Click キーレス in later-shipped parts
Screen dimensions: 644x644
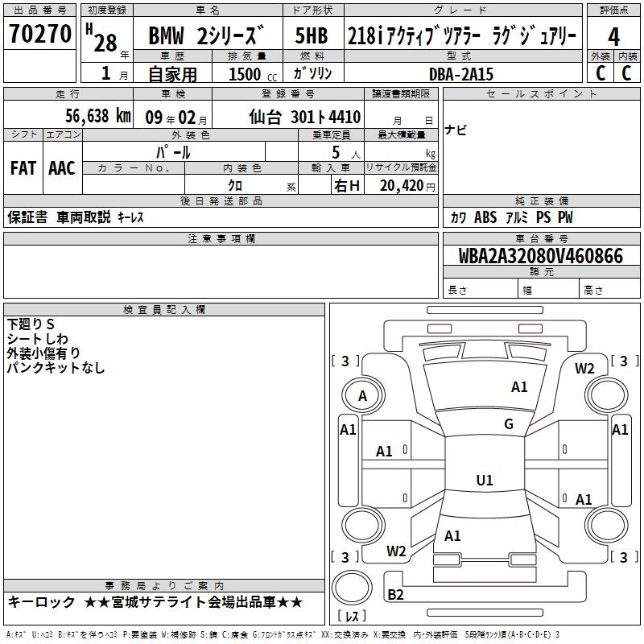coord(131,217)
